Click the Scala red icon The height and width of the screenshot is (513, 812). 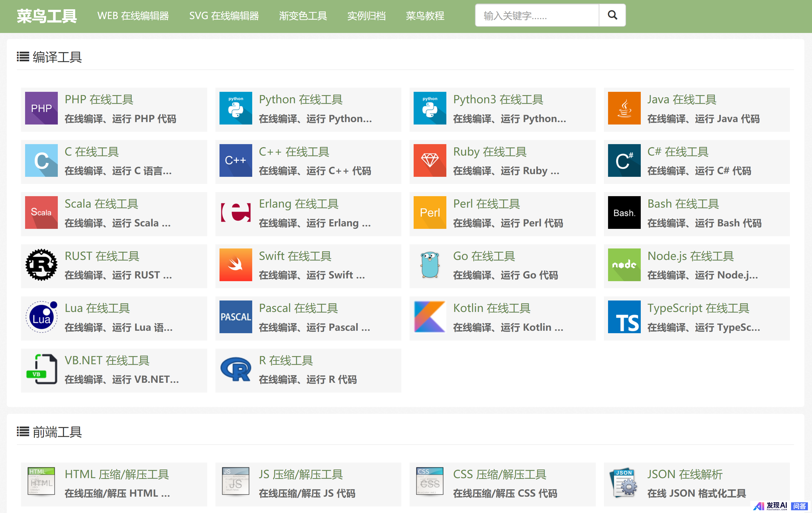click(x=41, y=213)
